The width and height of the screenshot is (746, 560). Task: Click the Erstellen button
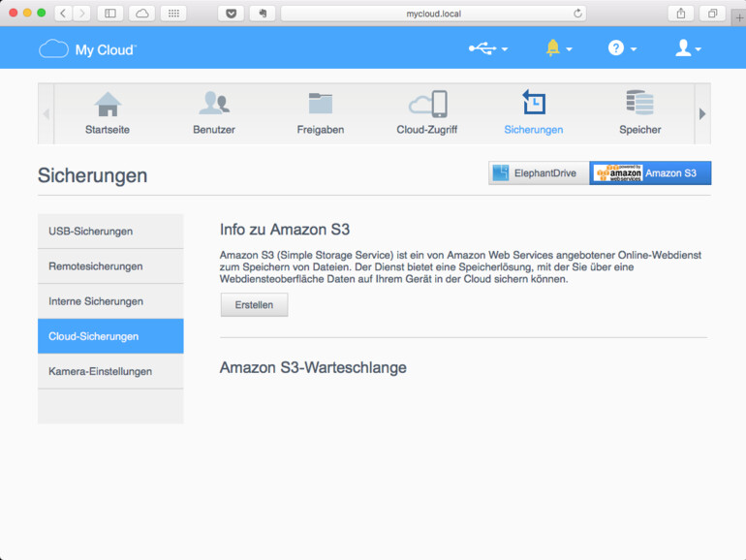(x=254, y=305)
